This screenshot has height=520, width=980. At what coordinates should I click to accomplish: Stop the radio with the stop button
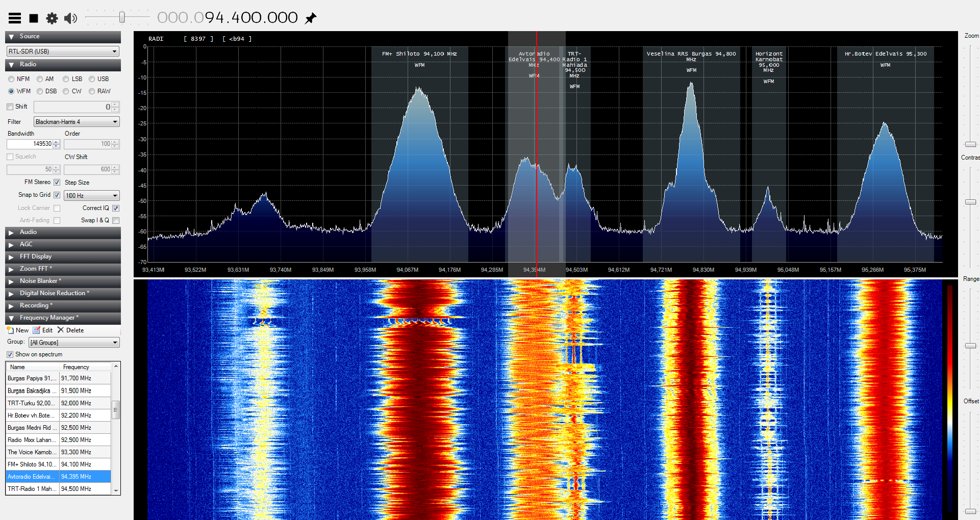[x=34, y=18]
